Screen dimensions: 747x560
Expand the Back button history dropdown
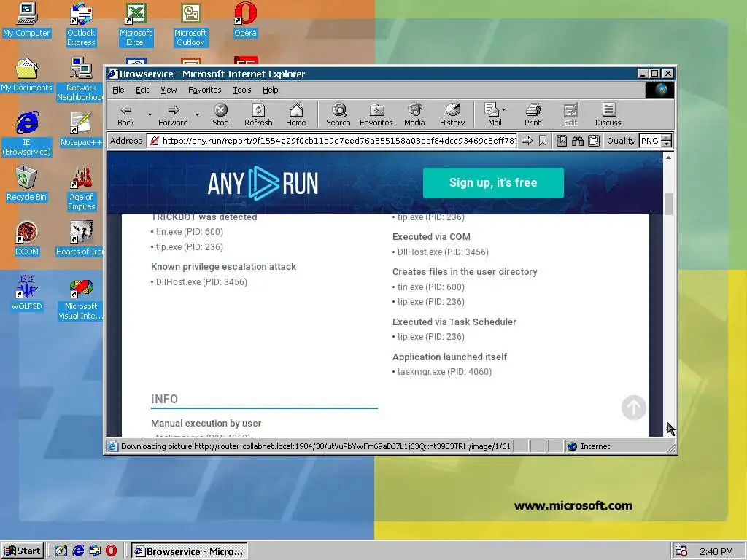pos(150,114)
